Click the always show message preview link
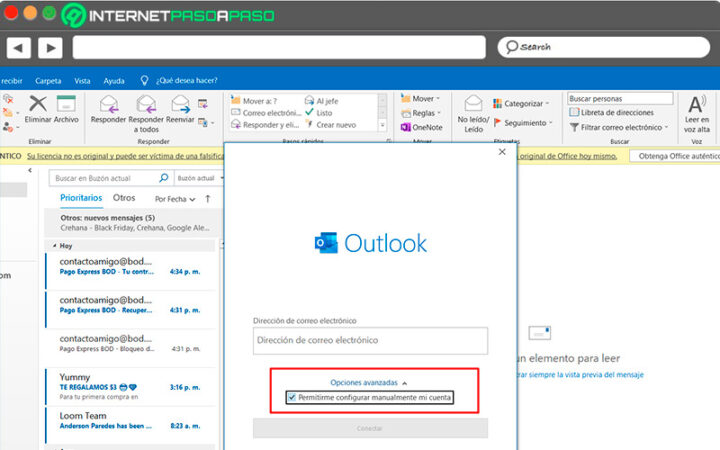 pos(580,375)
